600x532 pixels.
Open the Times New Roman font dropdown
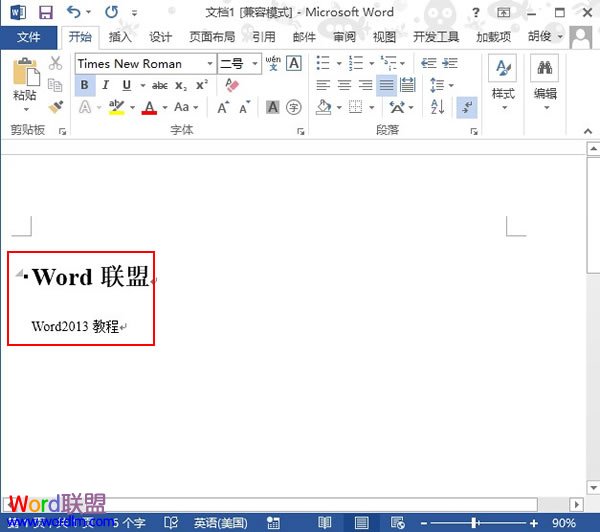click(210, 64)
